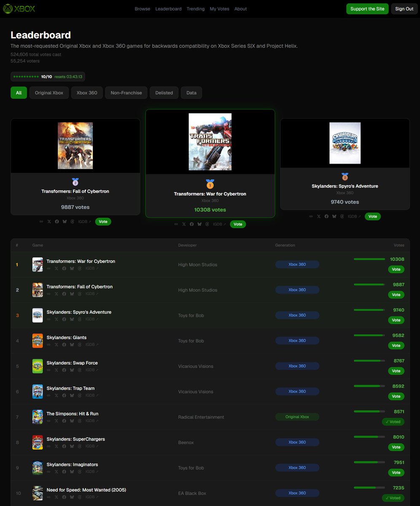The image size is (420, 506).
Task: X share icon in Skylanders: Swap Force row
Action: click(x=57, y=370)
